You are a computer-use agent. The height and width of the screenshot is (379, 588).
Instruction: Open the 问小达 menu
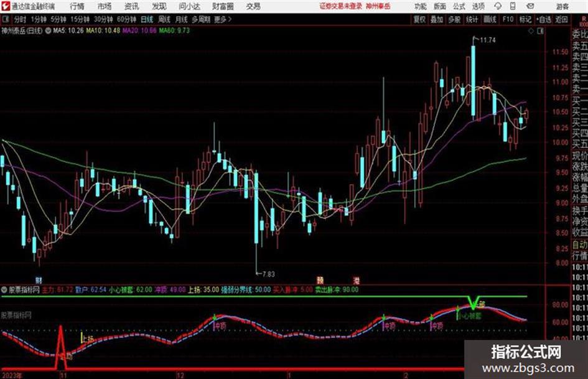click(189, 6)
